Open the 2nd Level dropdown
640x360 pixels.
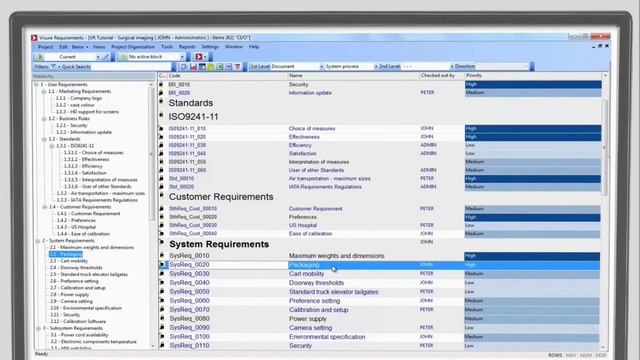452,67
